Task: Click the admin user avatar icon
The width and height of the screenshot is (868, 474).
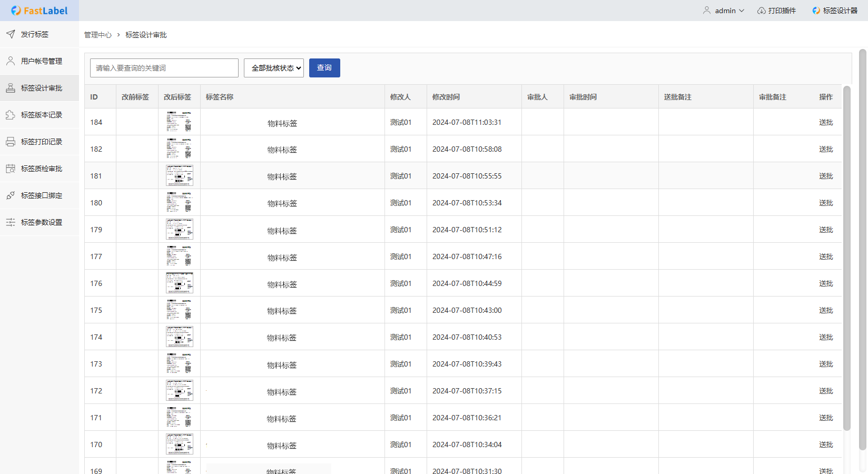Action: point(707,11)
